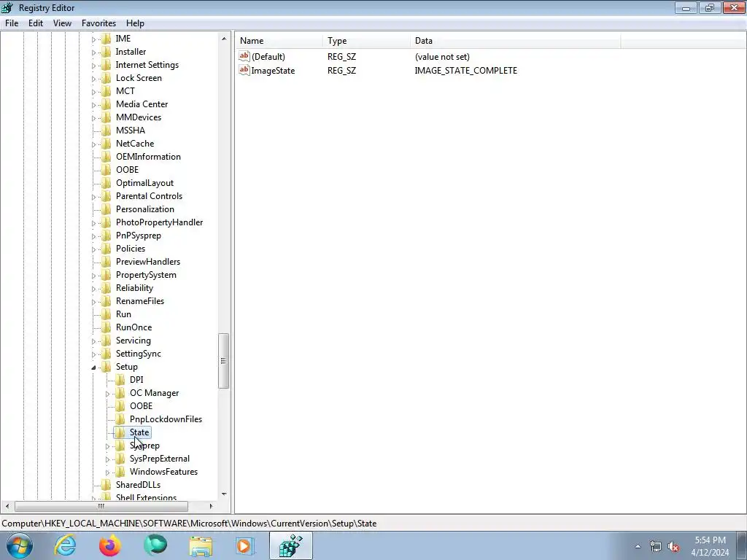
Task: Launch Firefox from taskbar
Action: tap(110, 545)
